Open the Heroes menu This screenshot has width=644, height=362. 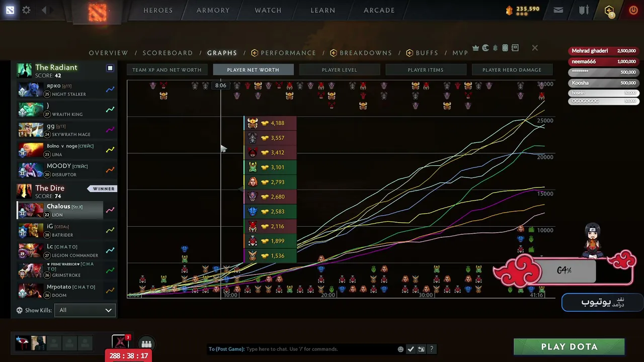(158, 10)
